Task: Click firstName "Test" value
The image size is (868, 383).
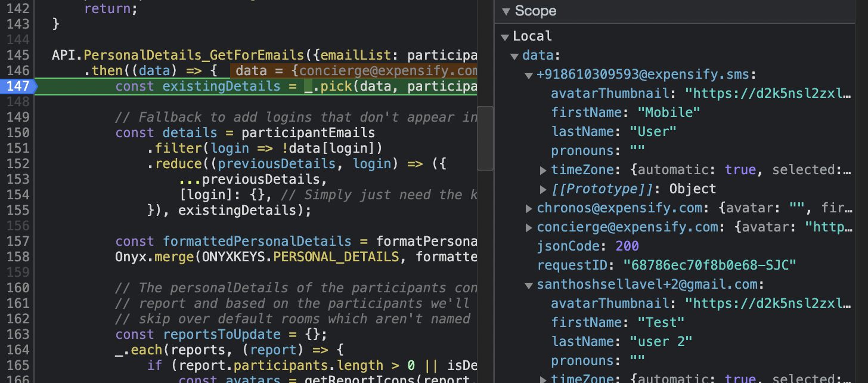Action: pos(661,322)
